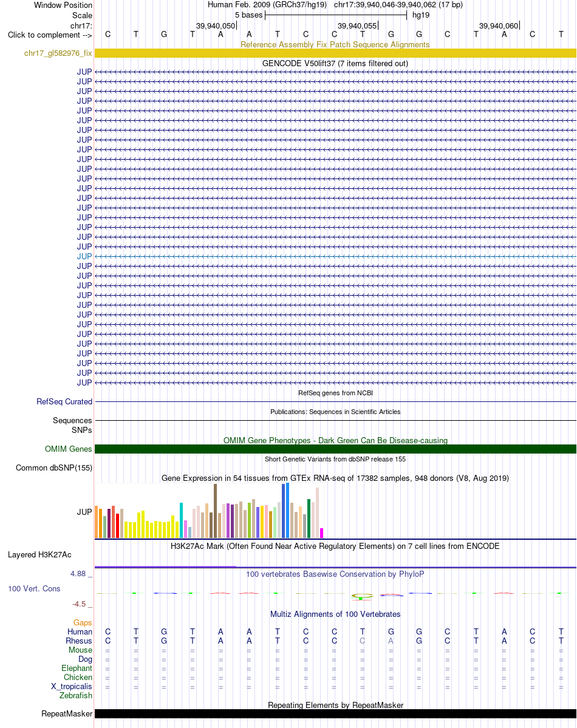Click the yellow fix patch alignment bar
This screenshot has height=728, width=577.
[335, 53]
